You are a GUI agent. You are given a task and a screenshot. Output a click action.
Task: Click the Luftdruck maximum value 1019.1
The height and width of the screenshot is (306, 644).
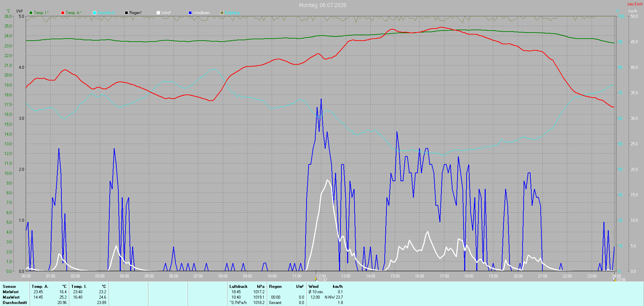coord(259,297)
